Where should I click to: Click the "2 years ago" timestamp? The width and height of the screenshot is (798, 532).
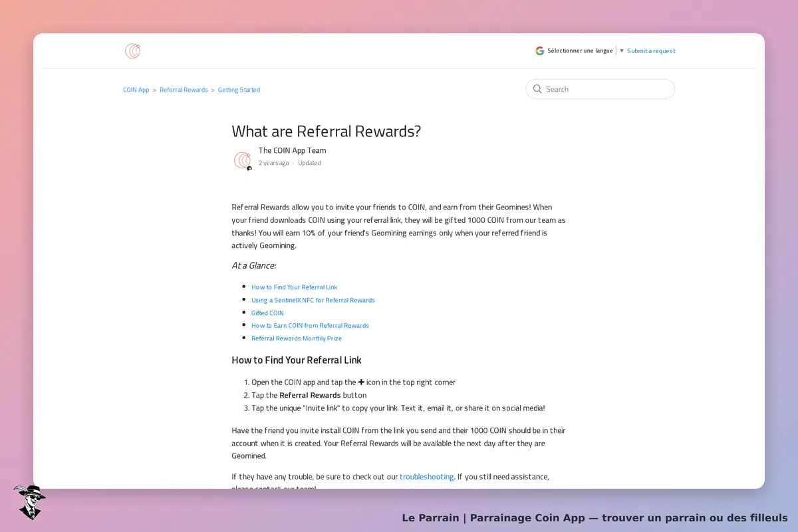pos(274,163)
